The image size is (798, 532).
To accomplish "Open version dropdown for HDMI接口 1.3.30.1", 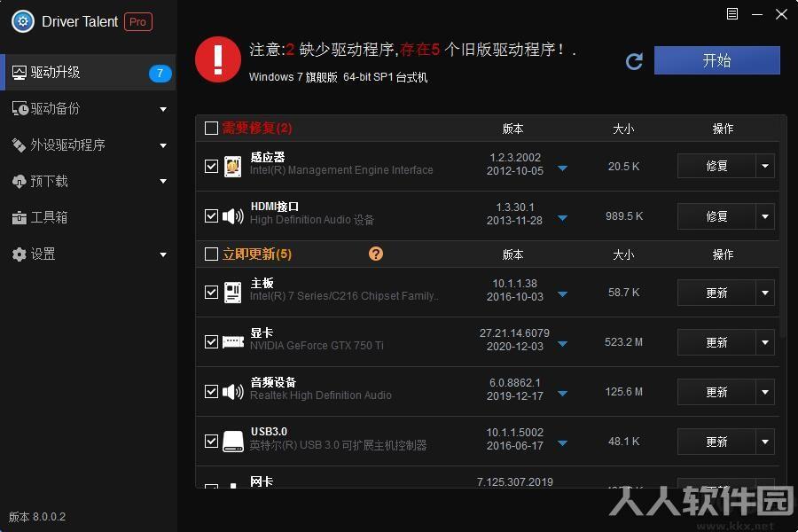I will click(562, 218).
